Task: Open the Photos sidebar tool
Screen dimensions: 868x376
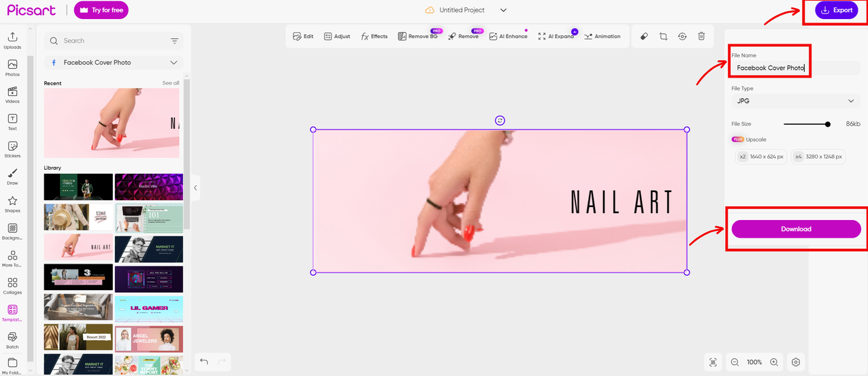Action: [12, 67]
